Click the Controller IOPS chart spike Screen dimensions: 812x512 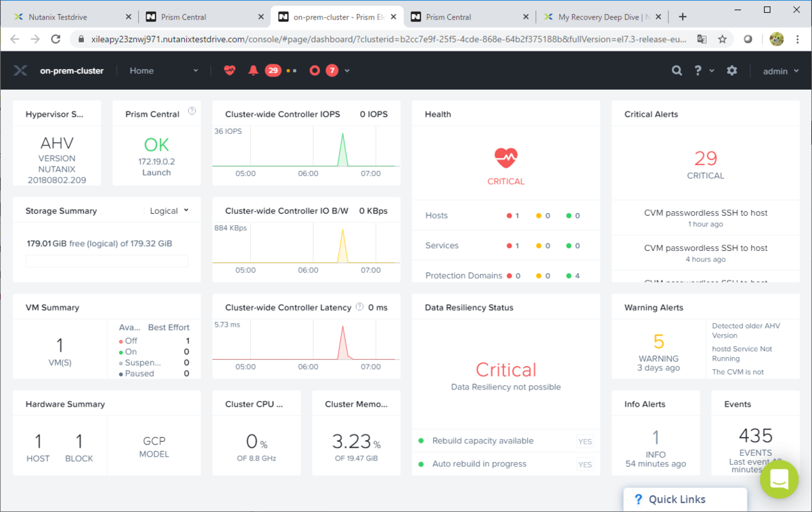342,150
